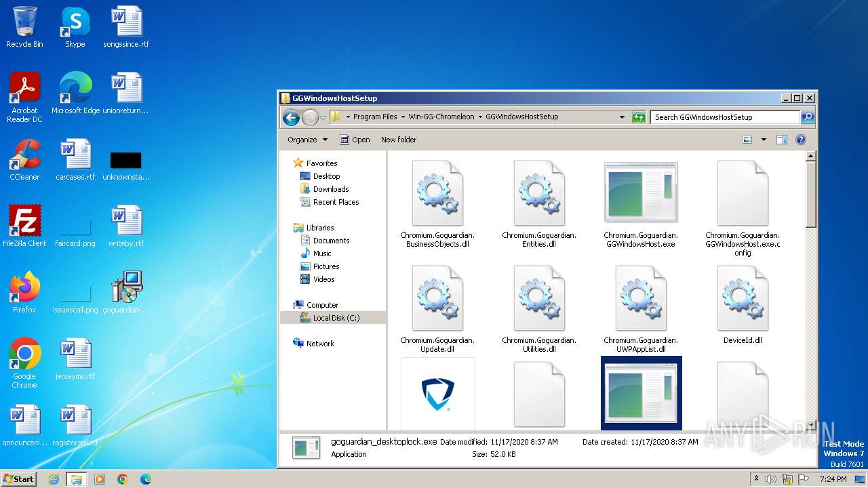This screenshot has width=868, height=488.
Task: Expand Win-GG-Chromeleon breadcrumb arrow
Action: coord(480,117)
